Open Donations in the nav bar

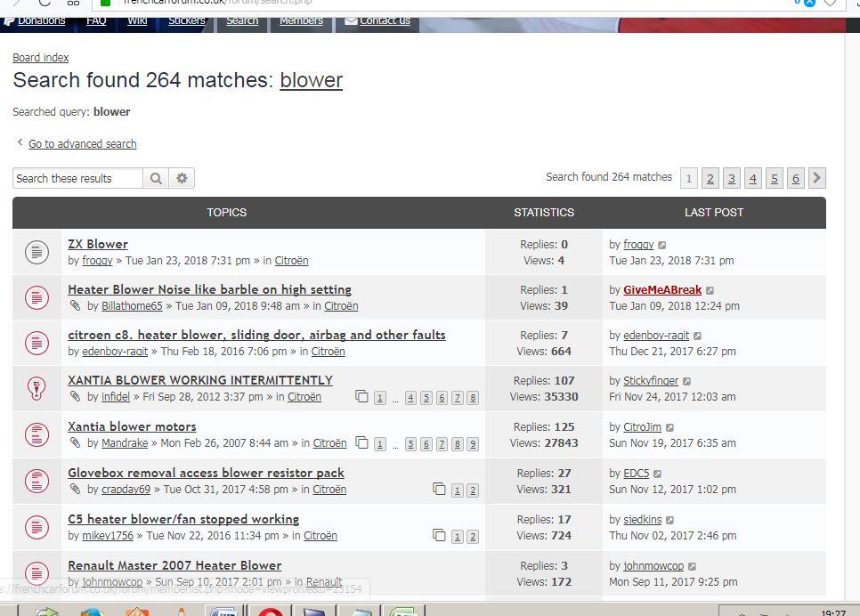click(41, 20)
